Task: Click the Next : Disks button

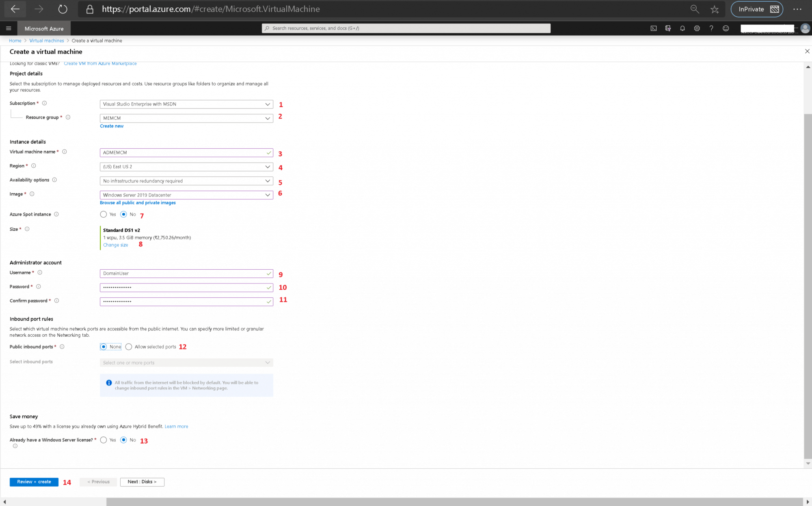Action: coord(142,482)
